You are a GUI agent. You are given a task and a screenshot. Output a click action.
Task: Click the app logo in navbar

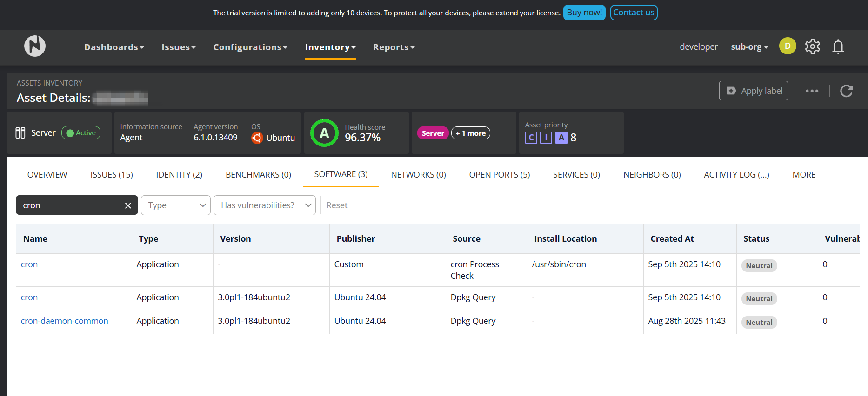[35, 46]
